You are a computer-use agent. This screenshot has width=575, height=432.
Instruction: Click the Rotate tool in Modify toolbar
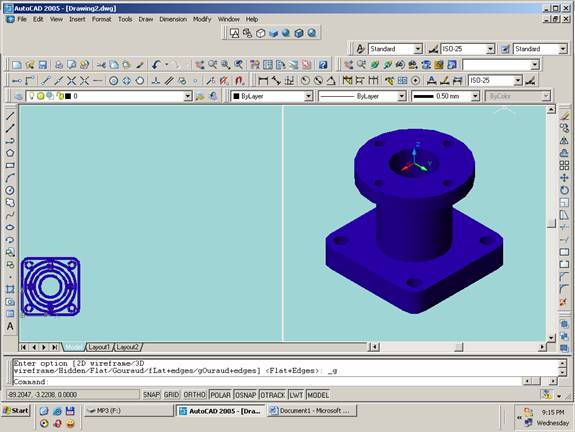click(x=564, y=190)
